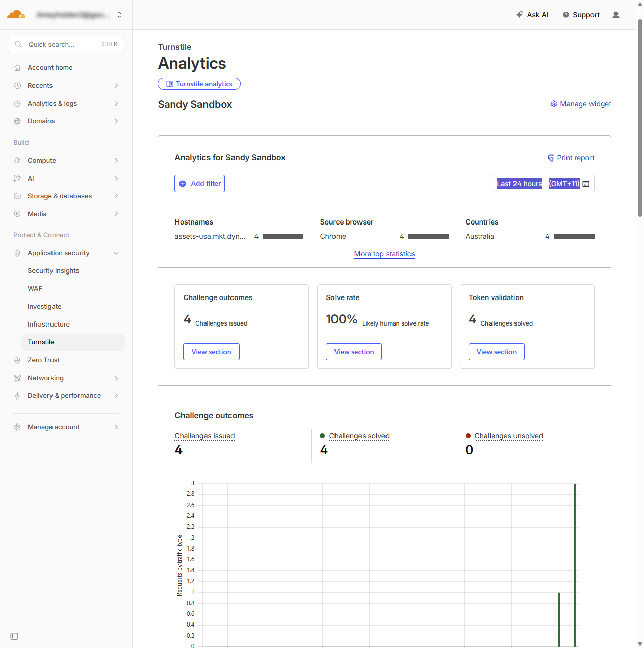
Task: Select the Turnstile menu item
Action: tap(73, 342)
